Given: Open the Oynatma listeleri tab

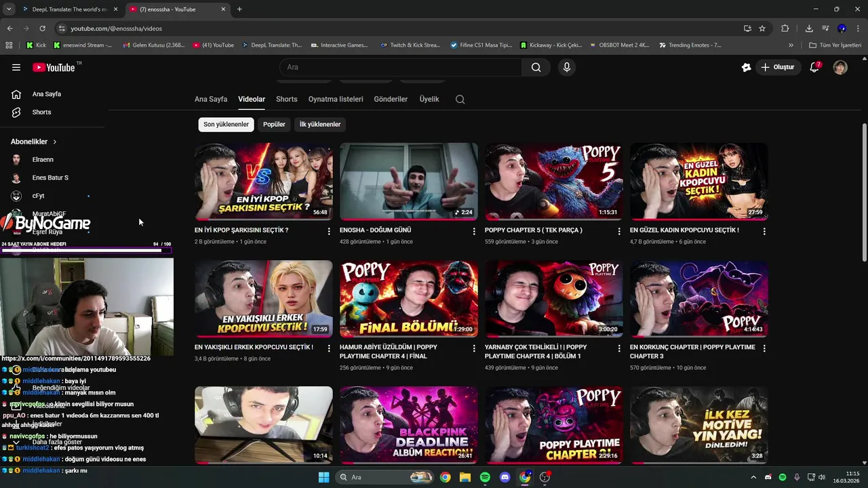Looking at the screenshot, I should 336,99.
